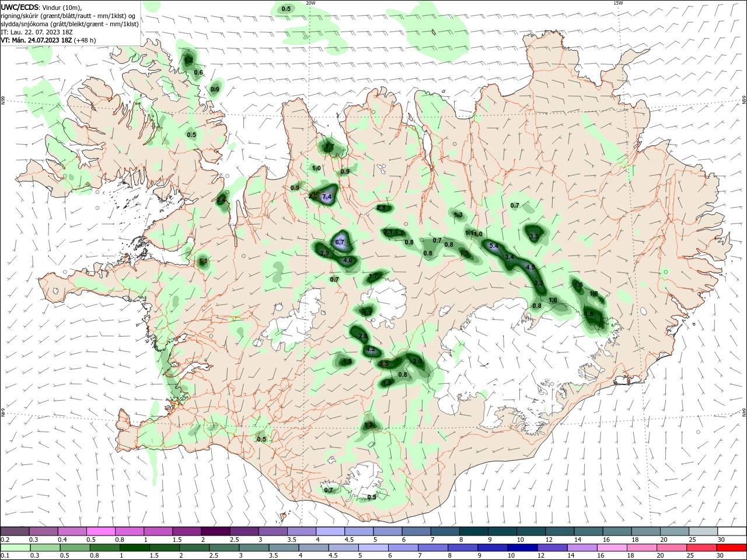Viewport: 747px width, 560px height.
Task: Pick the dark purple 2 swatch in upper legend
Action: point(215,531)
